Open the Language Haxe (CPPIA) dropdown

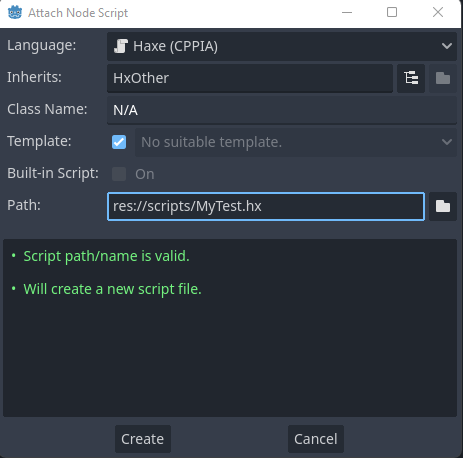pyautogui.click(x=282, y=46)
